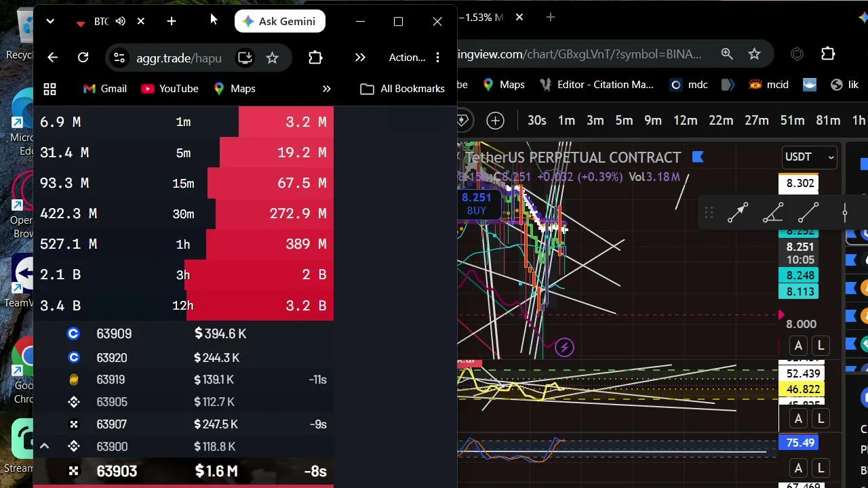Select the 1m timeframe in TradingView

coord(567,121)
